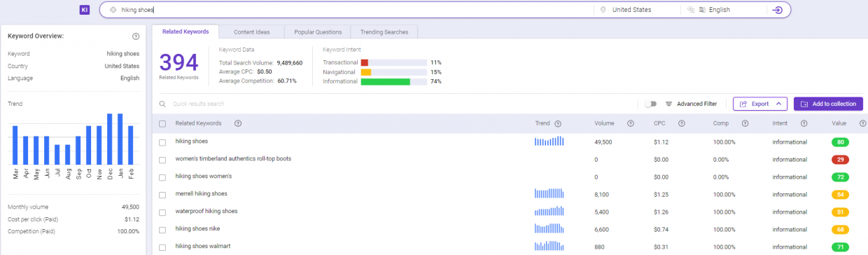Check the select-all checkbox in table header
Screen dimensions: 868x255
click(x=162, y=123)
